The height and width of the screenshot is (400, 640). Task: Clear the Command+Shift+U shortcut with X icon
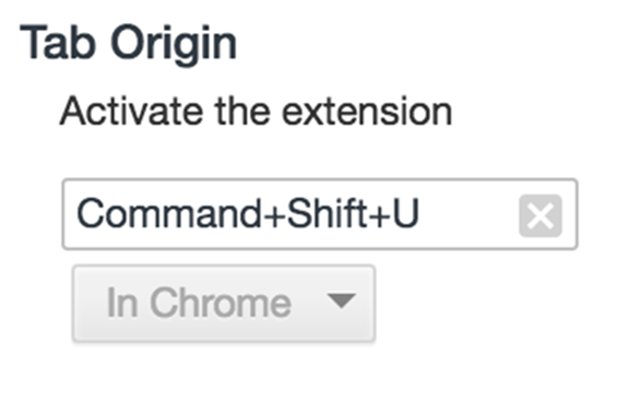click(x=540, y=216)
